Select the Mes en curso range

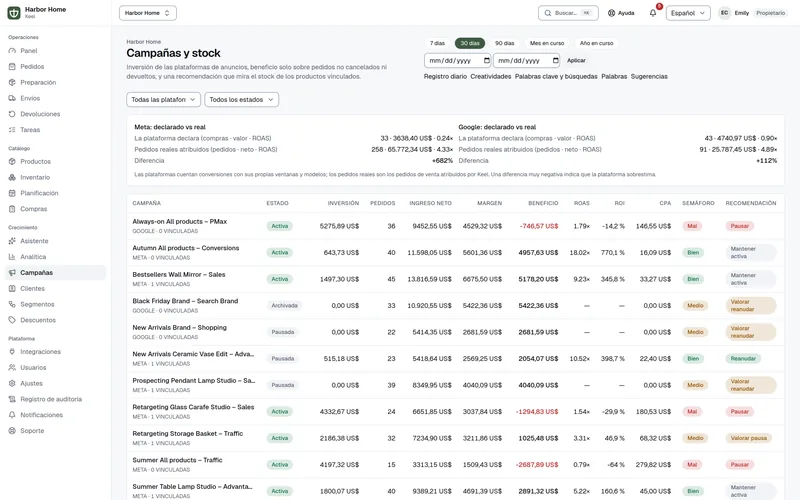pyautogui.click(x=547, y=43)
